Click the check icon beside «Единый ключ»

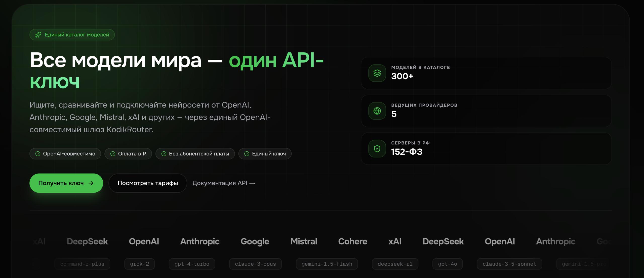pos(247,154)
